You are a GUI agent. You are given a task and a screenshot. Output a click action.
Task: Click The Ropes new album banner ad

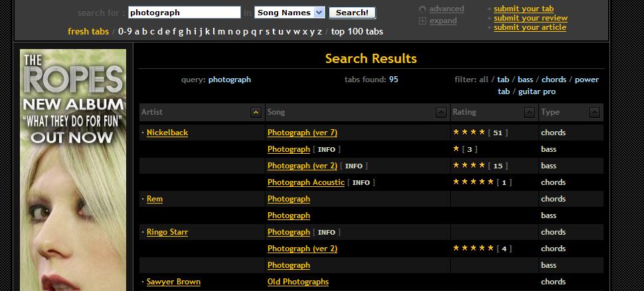pos(73,170)
